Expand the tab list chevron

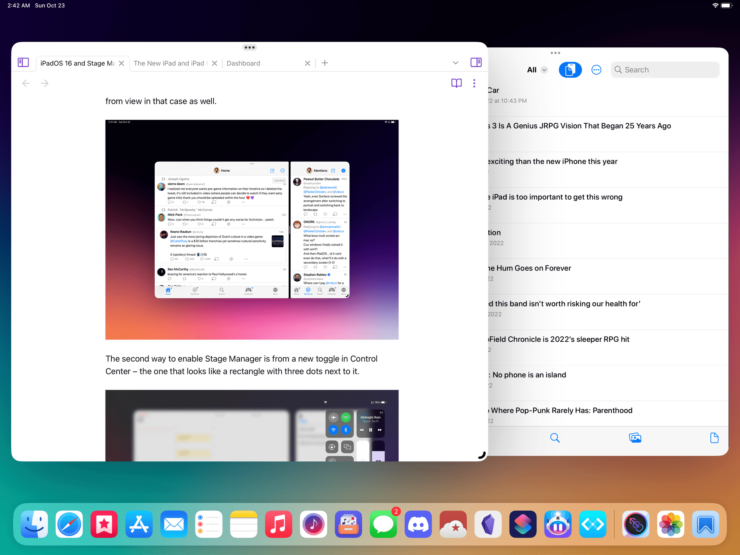coord(455,63)
